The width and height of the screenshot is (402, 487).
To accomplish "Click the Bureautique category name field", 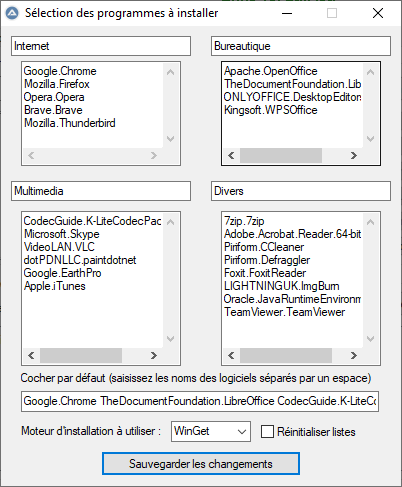I will pos(301,46).
